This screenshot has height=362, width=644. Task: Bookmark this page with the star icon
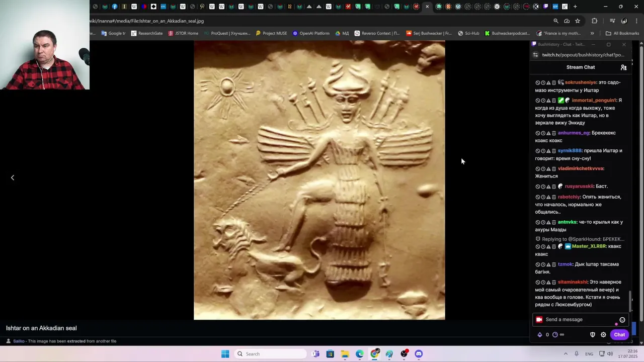click(x=578, y=21)
